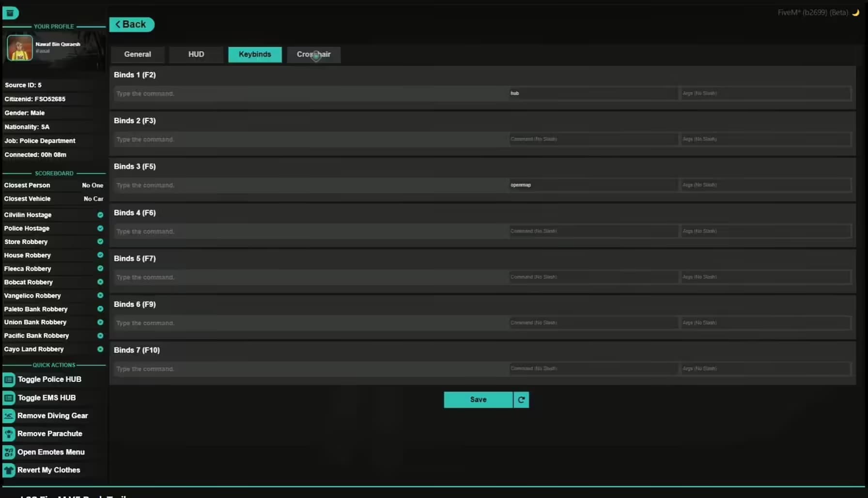Toggle the Store Robbery status indicator
868x498 pixels.
click(x=100, y=241)
